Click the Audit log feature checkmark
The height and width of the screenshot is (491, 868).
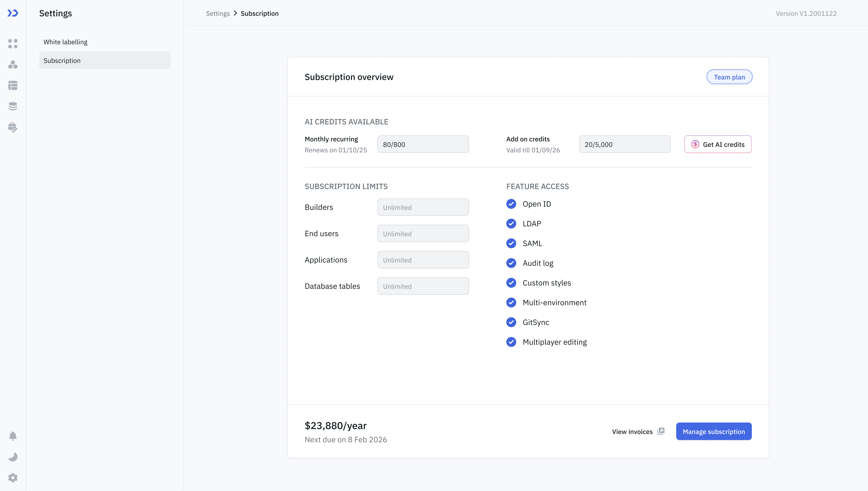[x=511, y=263]
